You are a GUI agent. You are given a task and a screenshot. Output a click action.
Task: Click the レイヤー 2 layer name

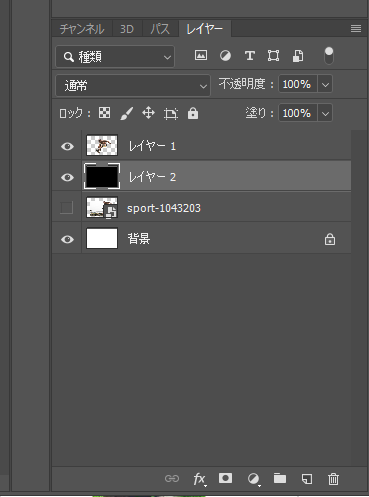point(152,177)
